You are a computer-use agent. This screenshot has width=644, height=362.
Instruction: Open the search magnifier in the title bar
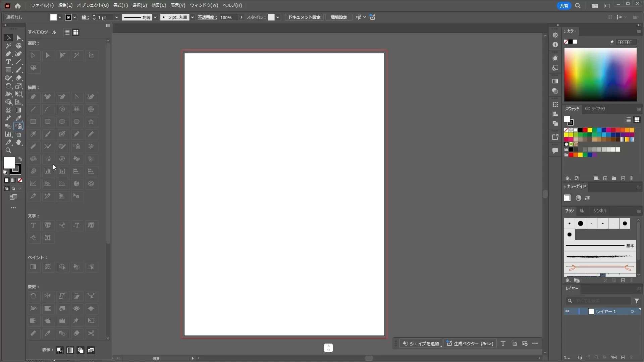tap(578, 6)
